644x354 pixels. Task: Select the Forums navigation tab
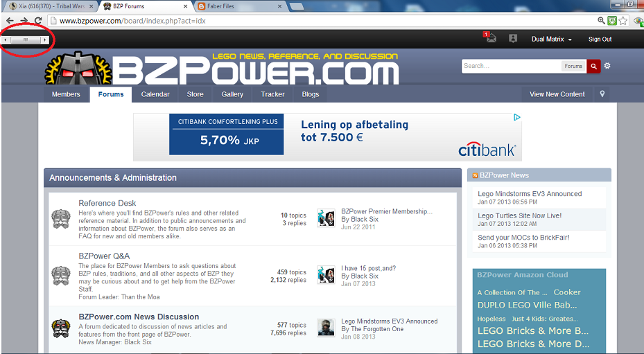click(111, 94)
